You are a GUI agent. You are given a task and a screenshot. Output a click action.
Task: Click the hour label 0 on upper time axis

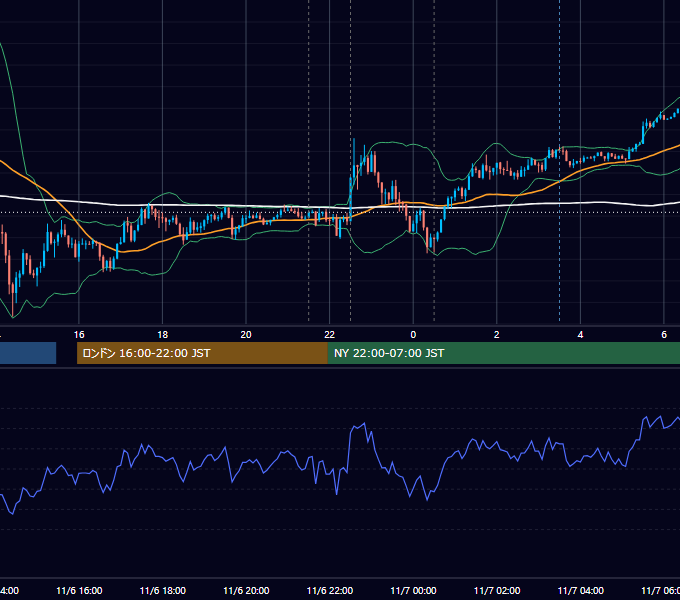413,335
